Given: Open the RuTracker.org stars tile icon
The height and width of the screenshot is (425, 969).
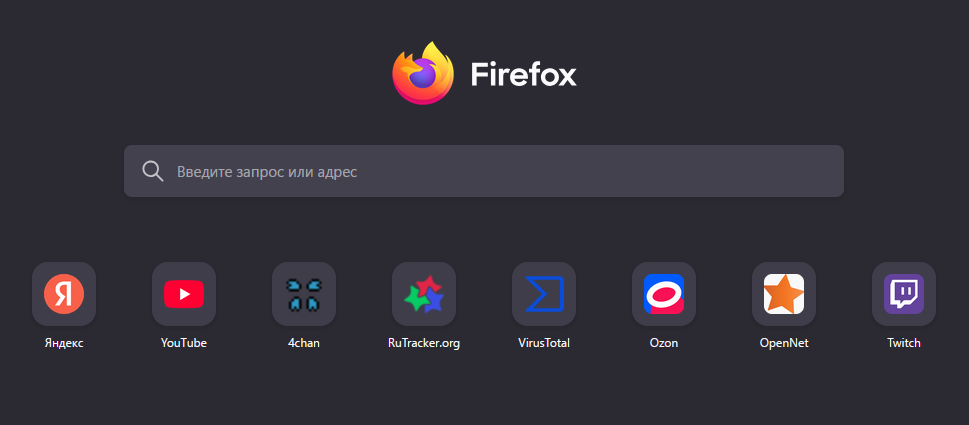Looking at the screenshot, I should [x=424, y=294].
